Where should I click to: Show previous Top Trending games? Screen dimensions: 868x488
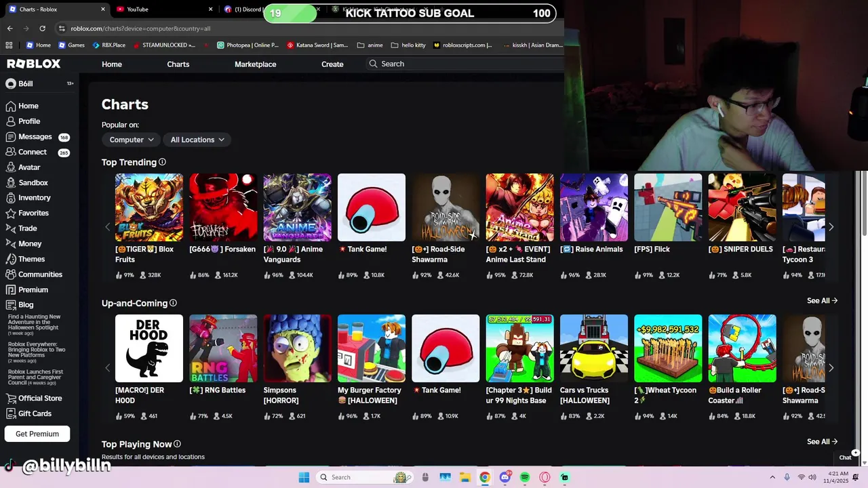107,227
